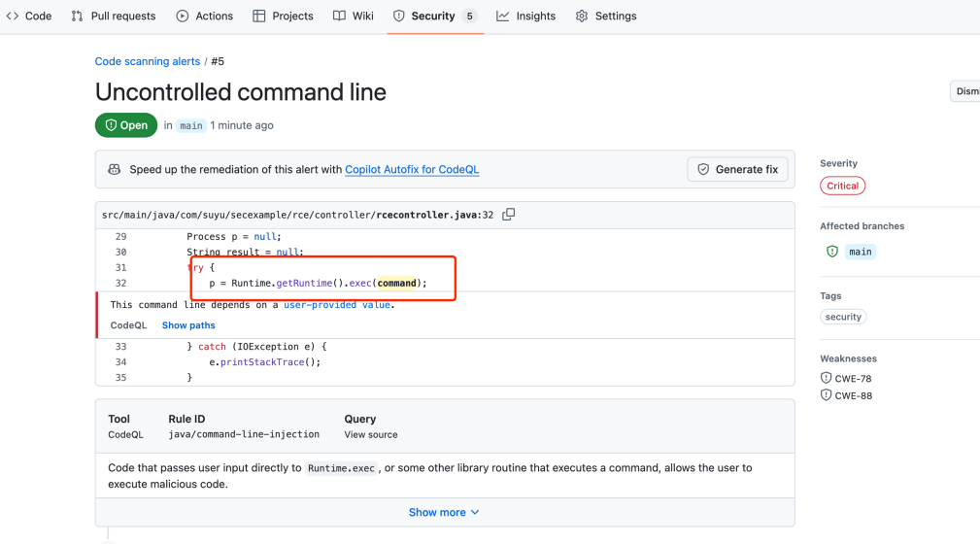Viewport: 980px width, 544px height.
Task: Click the green Open status badge
Action: tap(126, 125)
